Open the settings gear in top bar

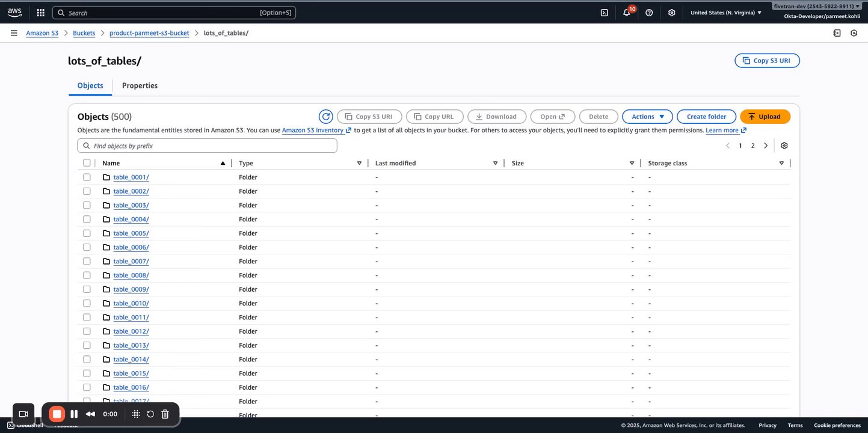coord(672,13)
